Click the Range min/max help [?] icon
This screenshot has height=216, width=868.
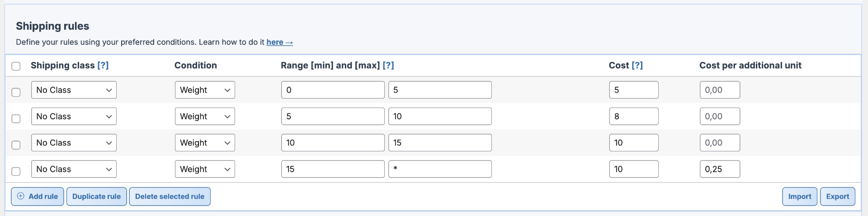pos(388,66)
